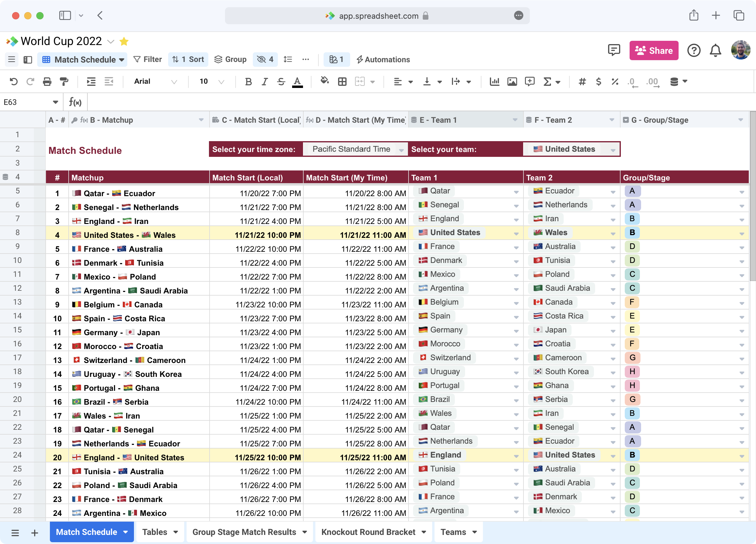This screenshot has width=756, height=544.
Task: Select the Match Schedule bottom tab
Action: pyautogui.click(x=92, y=532)
